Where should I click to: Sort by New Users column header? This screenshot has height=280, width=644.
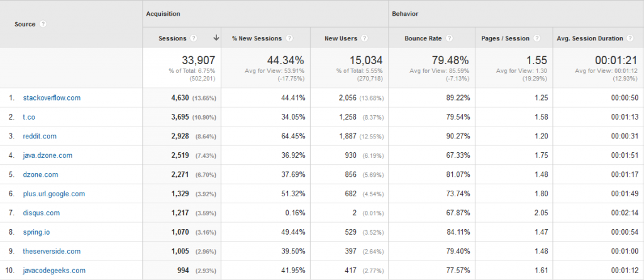pos(341,38)
